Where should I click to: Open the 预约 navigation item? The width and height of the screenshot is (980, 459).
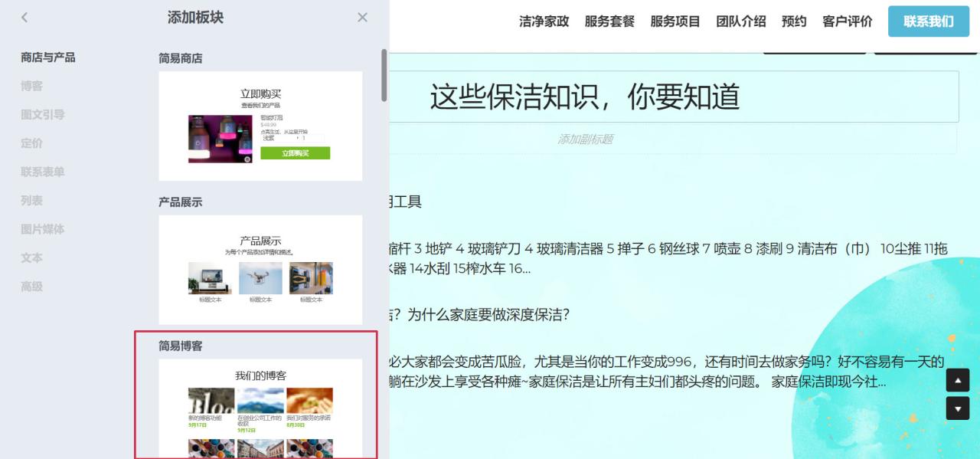[794, 21]
